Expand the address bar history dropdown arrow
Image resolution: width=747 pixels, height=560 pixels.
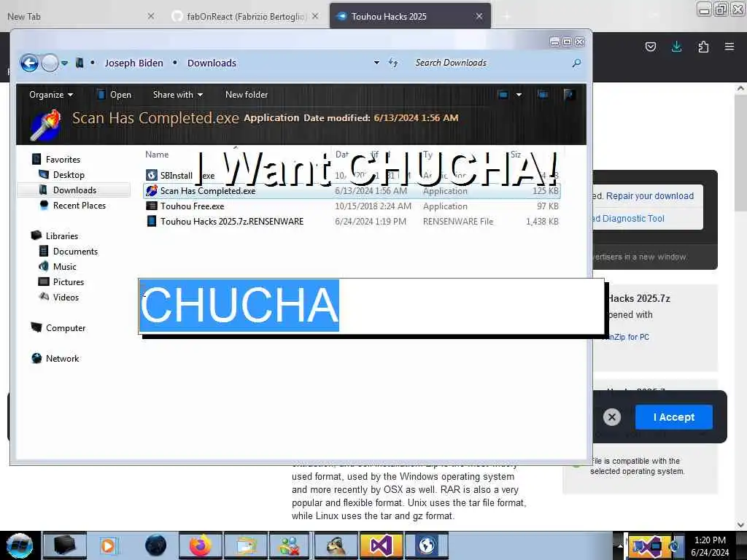376,63
